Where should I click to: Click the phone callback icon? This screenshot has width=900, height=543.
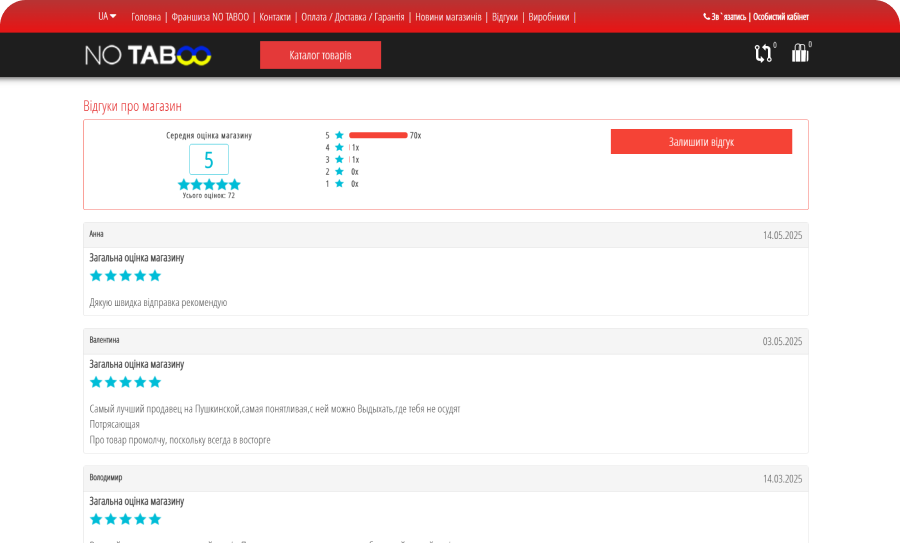click(707, 17)
